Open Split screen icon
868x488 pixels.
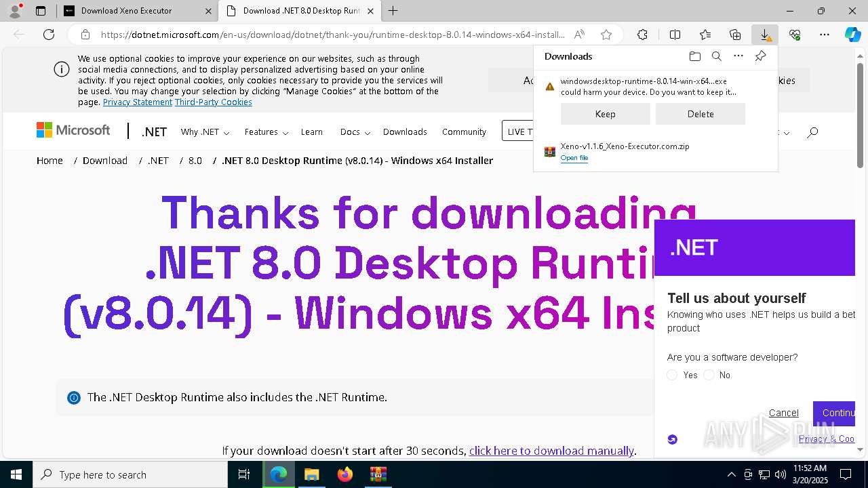pyautogui.click(x=675, y=35)
